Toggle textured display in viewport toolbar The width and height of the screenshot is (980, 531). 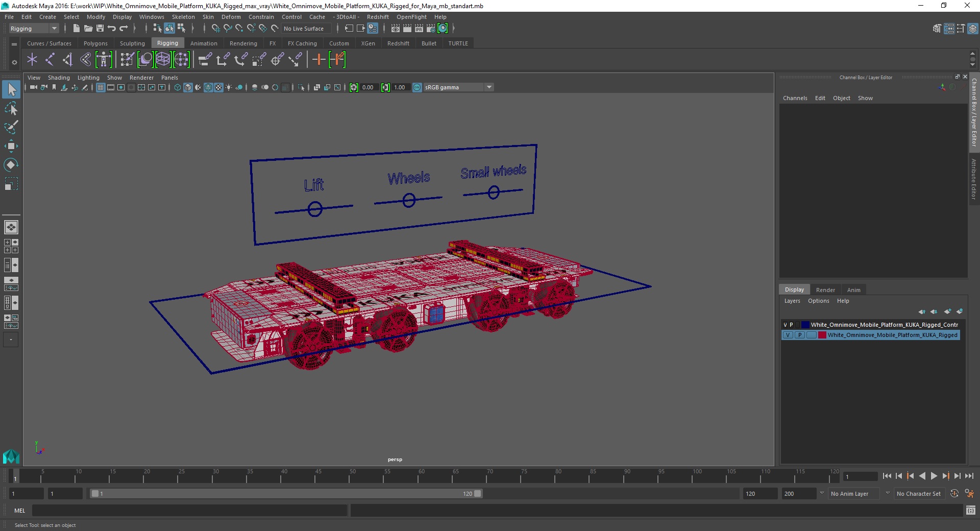click(x=218, y=87)
